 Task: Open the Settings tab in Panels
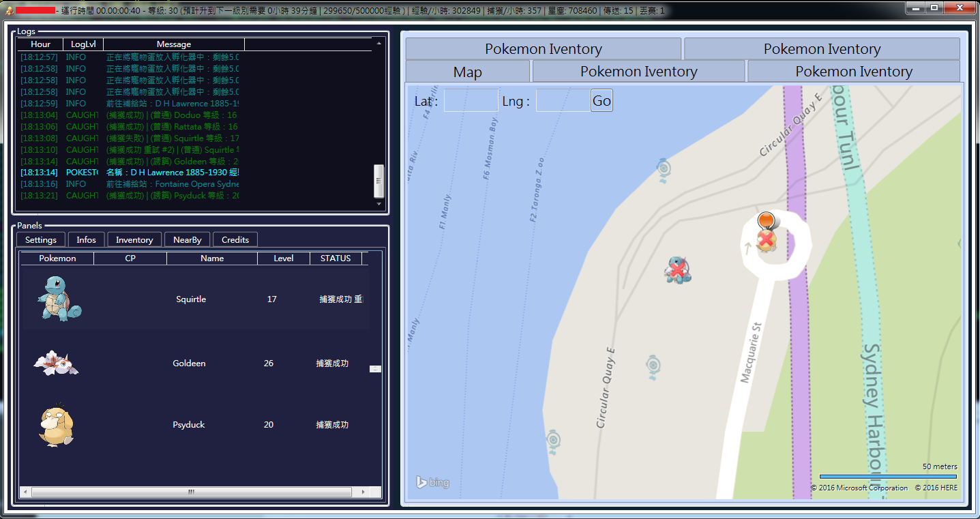point(41,239)
